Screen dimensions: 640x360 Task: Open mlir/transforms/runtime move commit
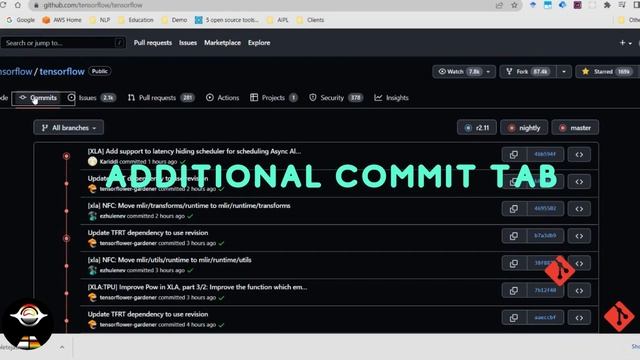(189, 206)
